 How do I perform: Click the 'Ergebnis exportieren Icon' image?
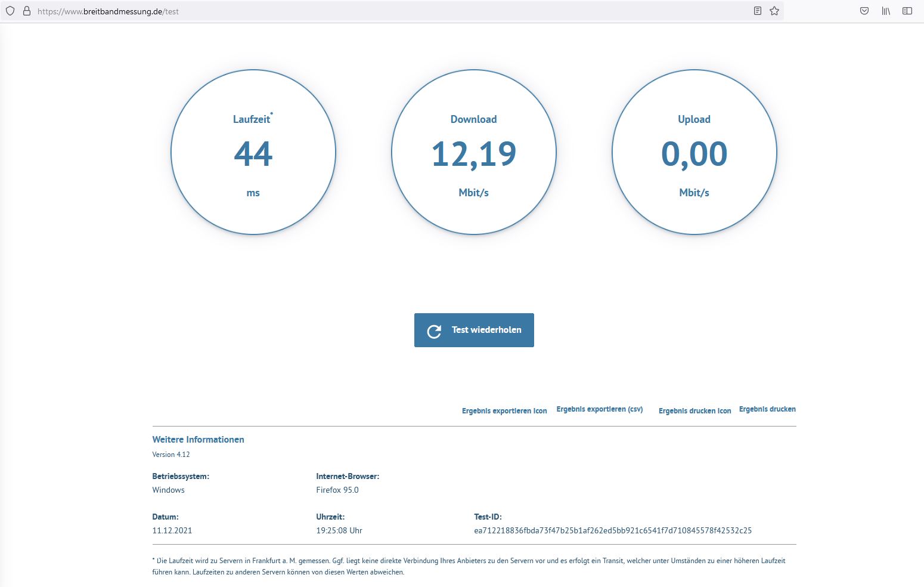tap(504, 411)
